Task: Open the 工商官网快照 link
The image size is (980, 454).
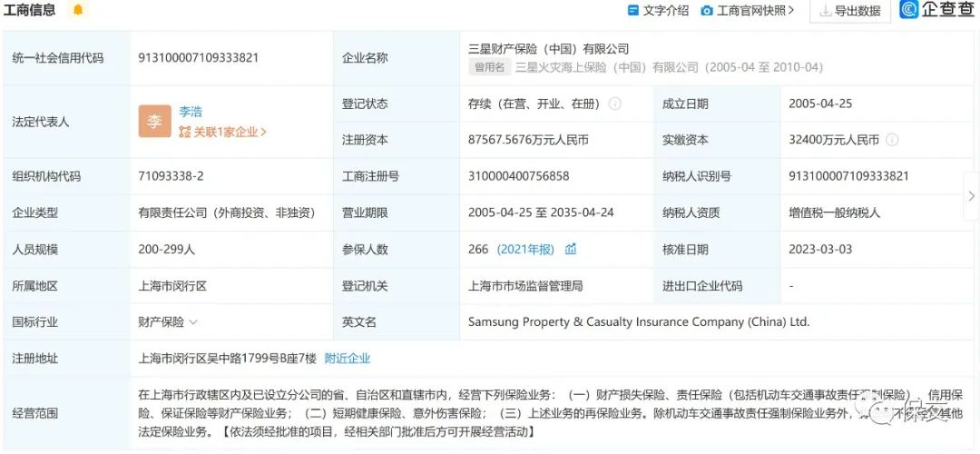Action: [x=756, y=11]
